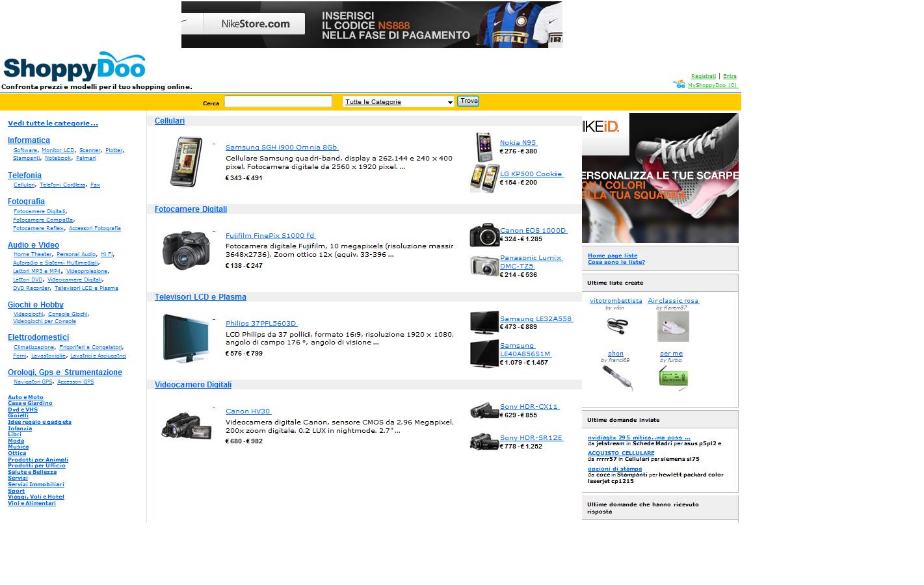Viewport: 924px width, 585px height.
Task: Open the Telefonia category
Action: (x=25, y=175)
